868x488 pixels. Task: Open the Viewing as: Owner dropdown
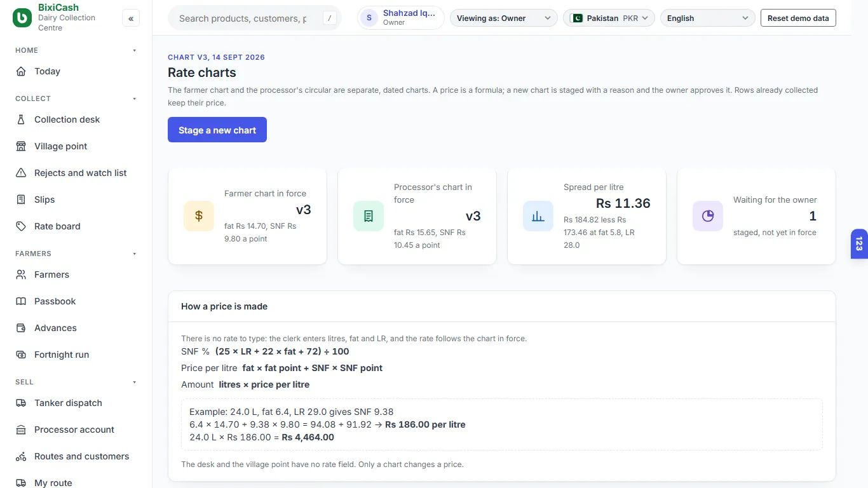(504, 18)
